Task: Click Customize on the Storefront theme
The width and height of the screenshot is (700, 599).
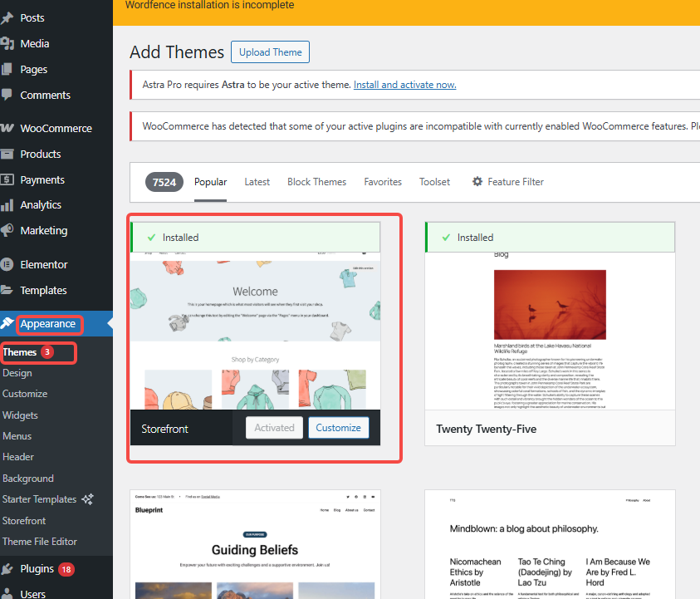Action: 338,427
